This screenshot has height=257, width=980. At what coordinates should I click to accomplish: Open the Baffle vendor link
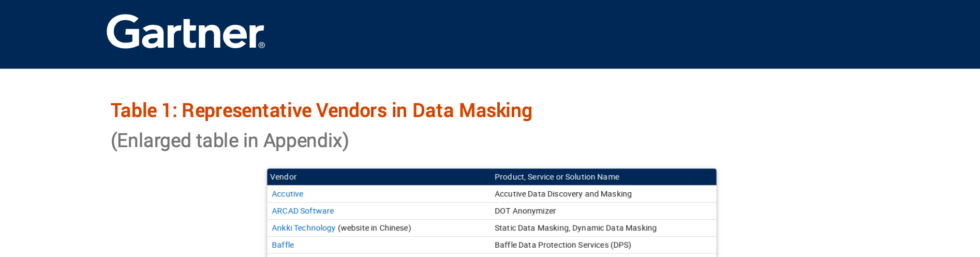[283, 245]
